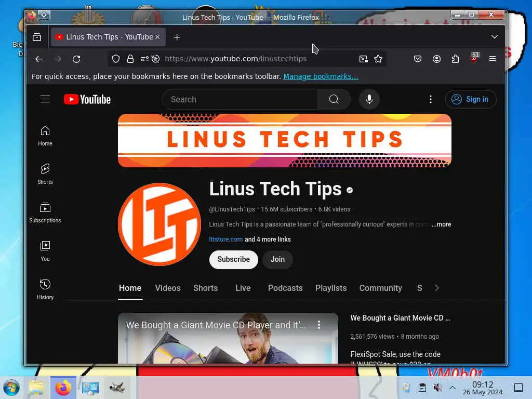
Task: Click the search magnifier button
Action: click(x=334, y=99)
